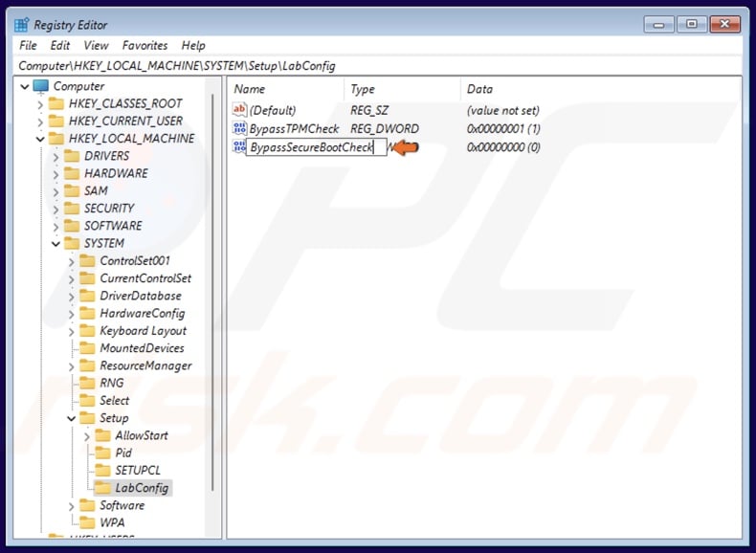The image size is (756, 553).
Task: Click the tree pane vertical scrollbar
Action: tap(212, 291)
